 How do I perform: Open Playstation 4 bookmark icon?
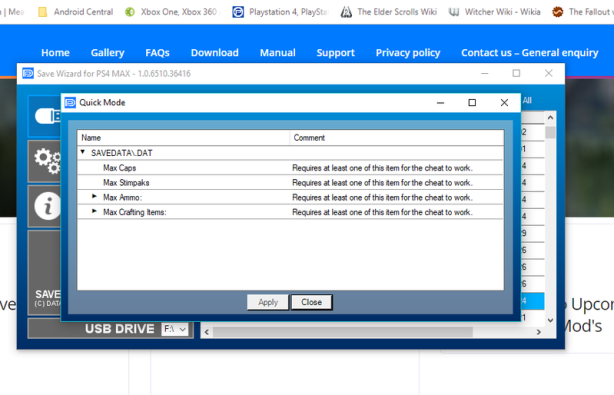238,12
